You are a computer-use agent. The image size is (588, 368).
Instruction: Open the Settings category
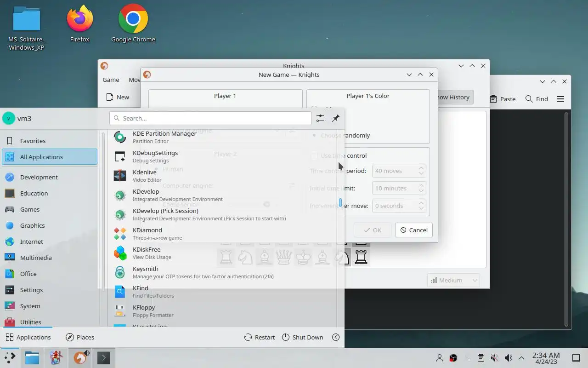tap(50, 290)
